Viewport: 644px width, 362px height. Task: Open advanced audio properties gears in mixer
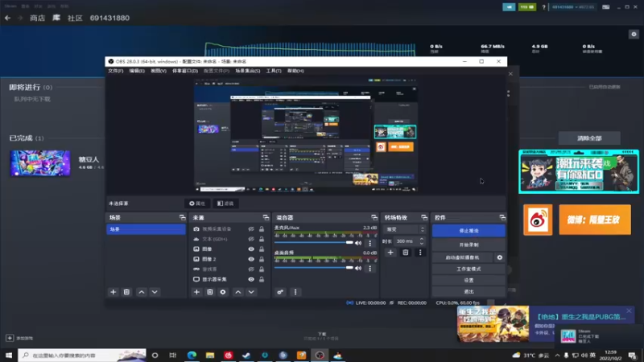(x=280, y=292)
